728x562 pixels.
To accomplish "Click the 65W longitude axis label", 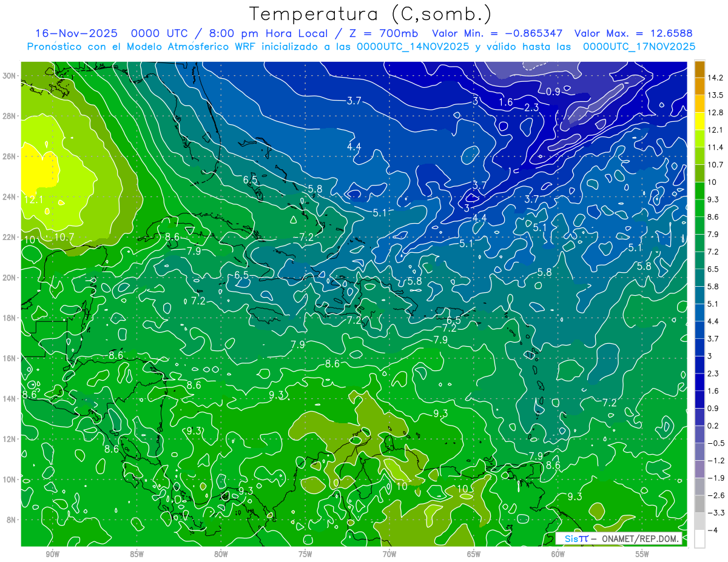I will (x=474, y=554).
